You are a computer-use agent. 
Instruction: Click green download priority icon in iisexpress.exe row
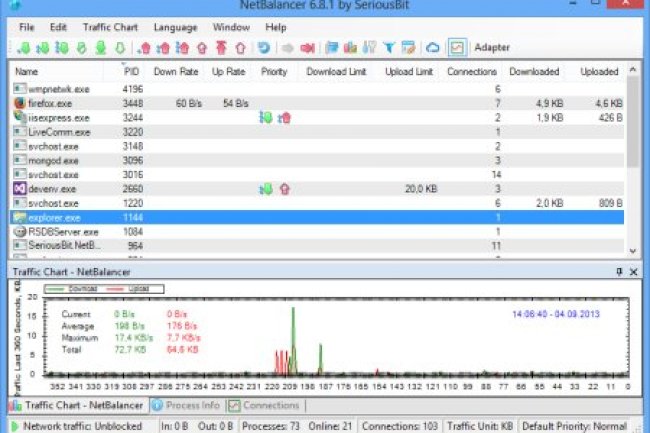click(x=266, y=117)
